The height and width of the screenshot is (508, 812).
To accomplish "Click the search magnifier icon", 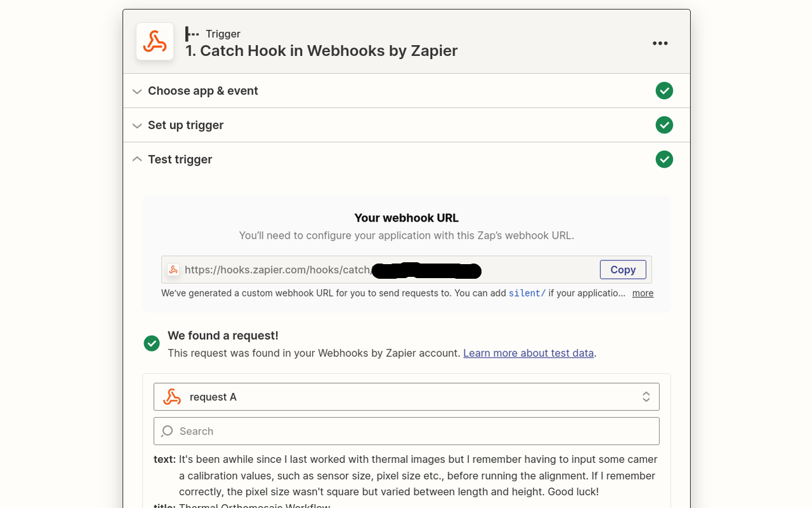I will click(x=167, y=431).
